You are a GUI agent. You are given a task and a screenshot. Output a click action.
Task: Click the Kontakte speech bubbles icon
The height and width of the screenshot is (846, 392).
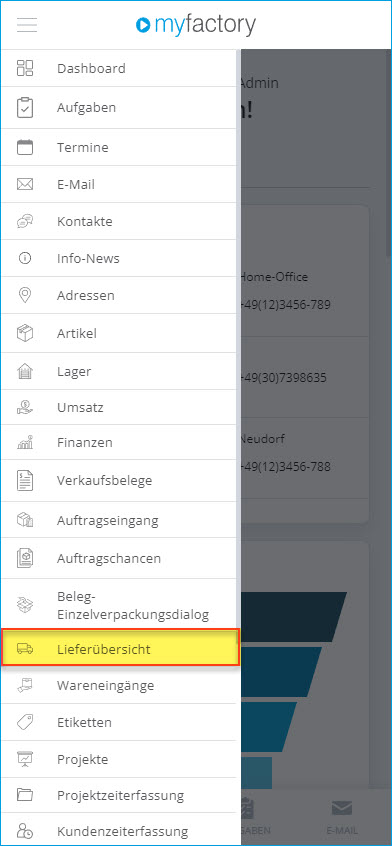[25, 221]
